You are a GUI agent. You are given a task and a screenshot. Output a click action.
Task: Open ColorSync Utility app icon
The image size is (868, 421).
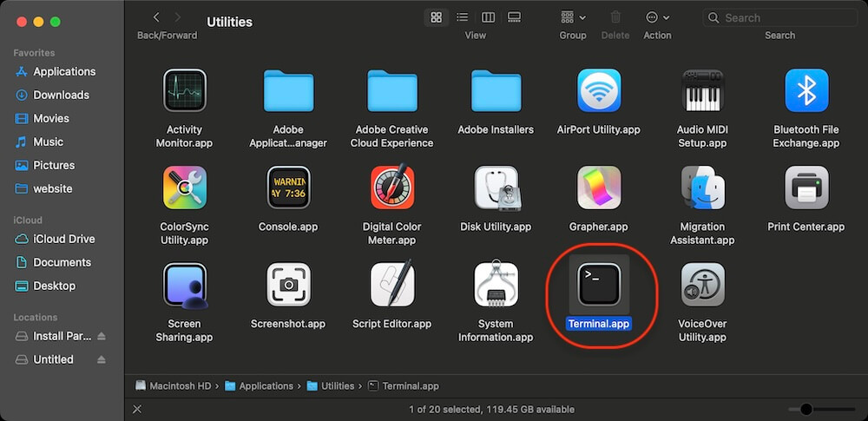184,188
